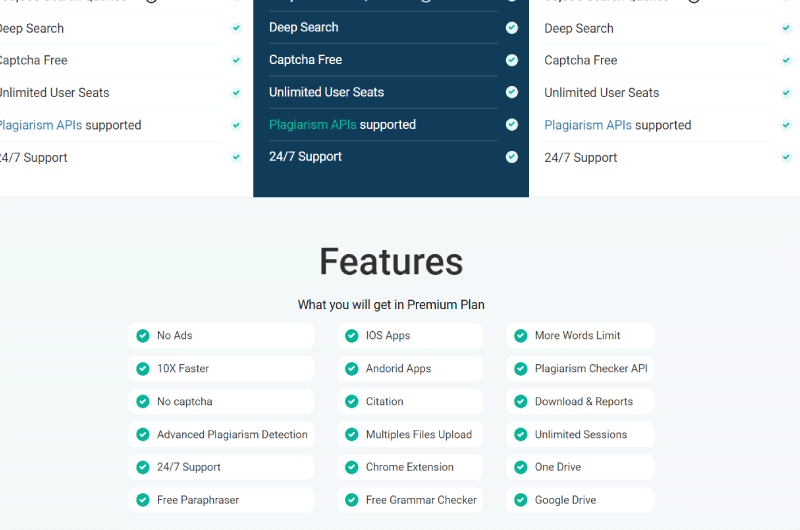The image size is (800, 530).
Task: Click Unlimited User Seats checkmark in dark plan
Action: tap(512, 92)
